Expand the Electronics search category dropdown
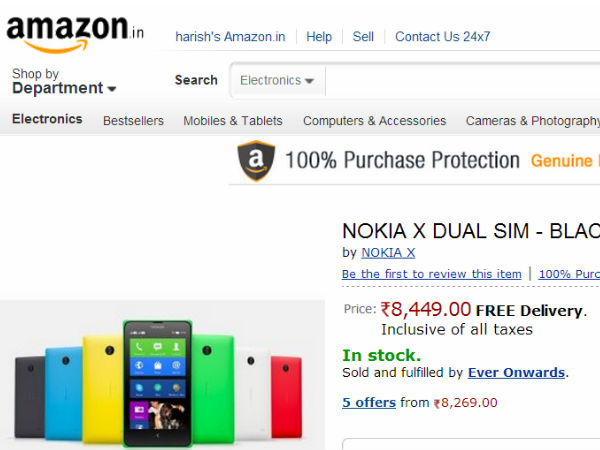 point(277,80)
